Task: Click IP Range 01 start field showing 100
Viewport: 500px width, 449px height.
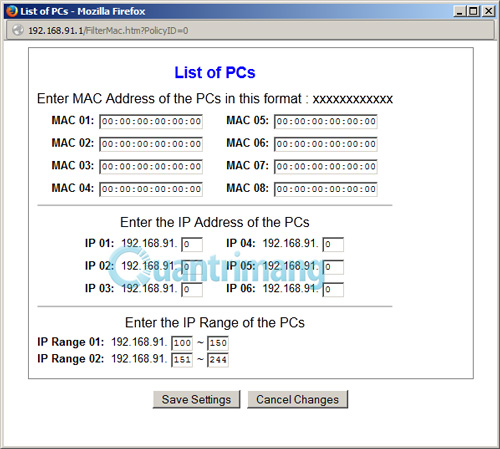Action: (x=182, y=343)
